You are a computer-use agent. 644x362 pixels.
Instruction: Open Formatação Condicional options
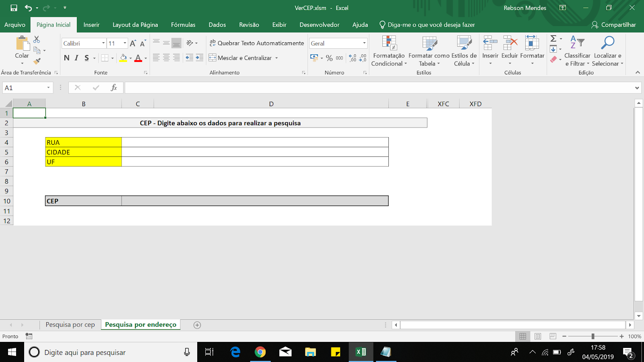pyautogui.click(x=388, y=52)
